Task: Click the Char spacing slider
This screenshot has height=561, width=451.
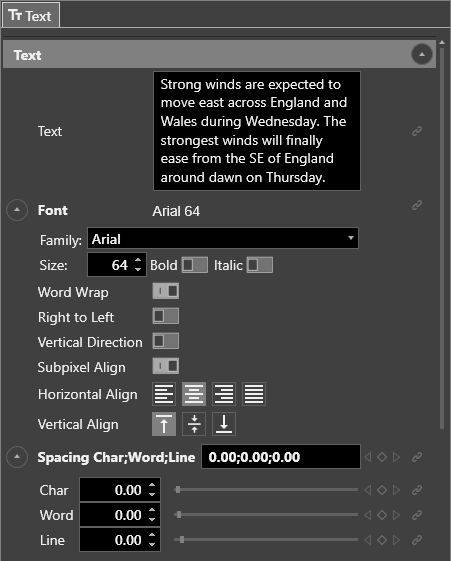Action: [266, 489]
